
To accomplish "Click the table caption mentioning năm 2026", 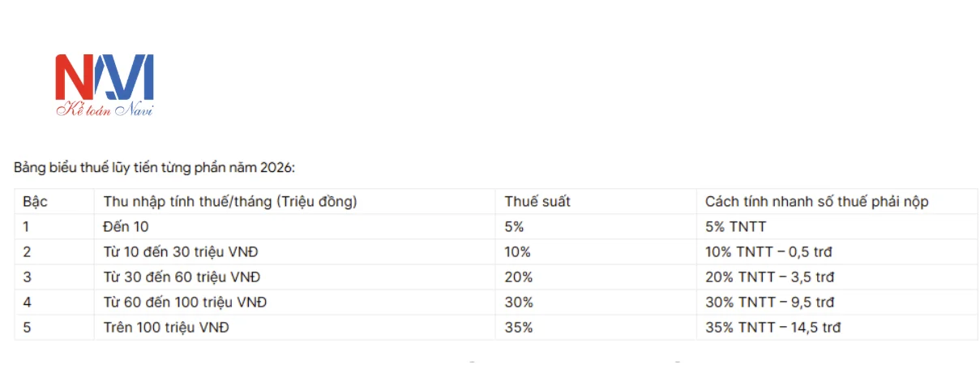I will (x=155, y=168).
